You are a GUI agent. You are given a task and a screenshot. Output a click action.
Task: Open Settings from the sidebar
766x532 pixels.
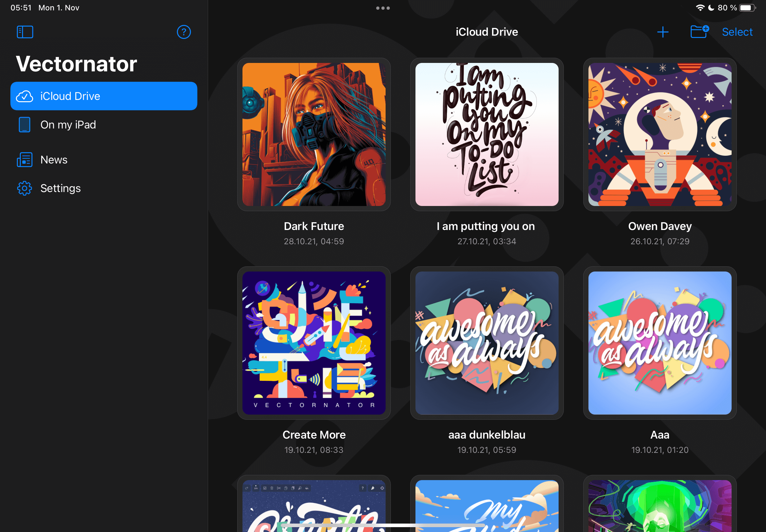(104, 188)
